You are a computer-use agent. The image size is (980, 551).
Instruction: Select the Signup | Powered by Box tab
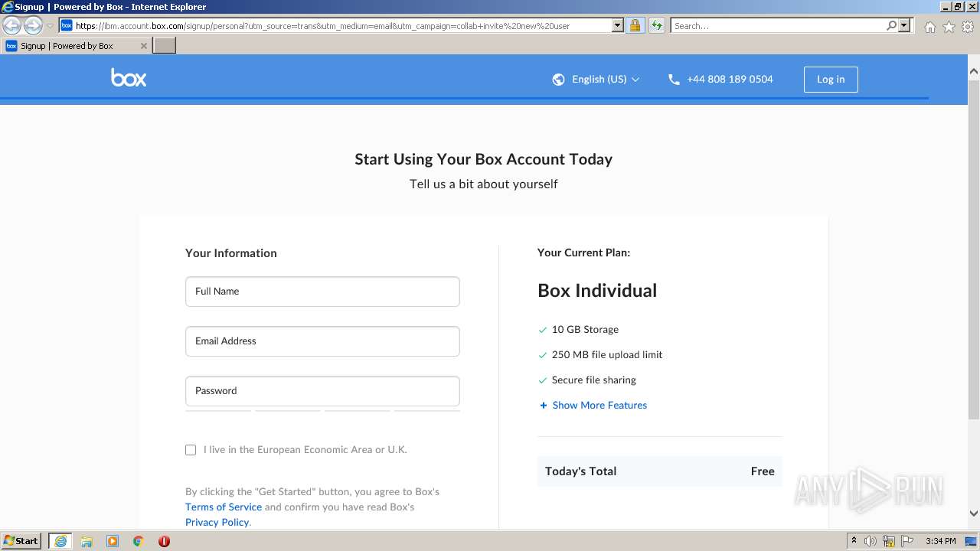77,46
